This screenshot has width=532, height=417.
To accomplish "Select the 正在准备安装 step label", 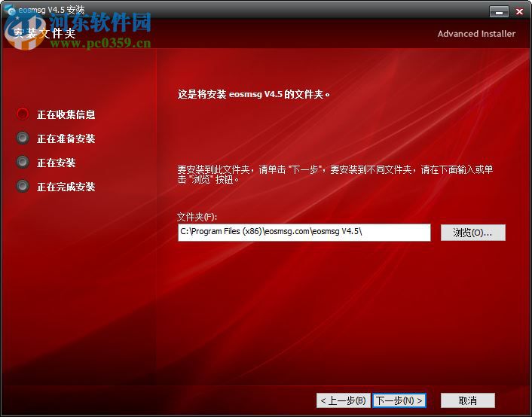I will [x=66, y=138].
